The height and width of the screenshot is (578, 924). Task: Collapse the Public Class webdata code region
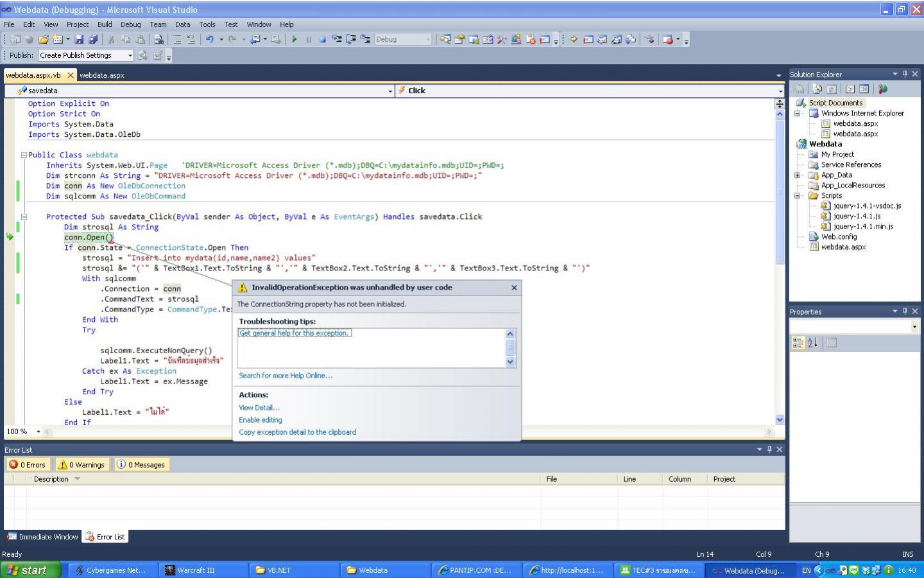click(24, 155)
